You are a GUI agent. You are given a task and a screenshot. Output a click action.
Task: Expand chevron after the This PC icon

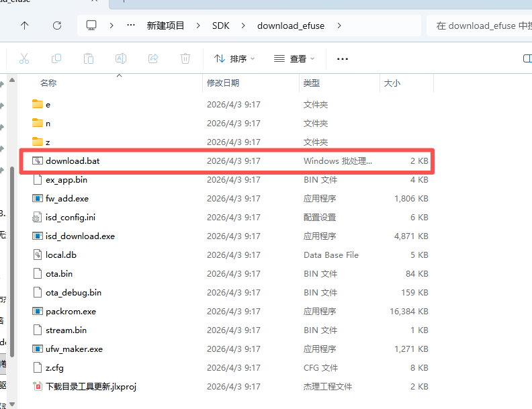point(112,26)
